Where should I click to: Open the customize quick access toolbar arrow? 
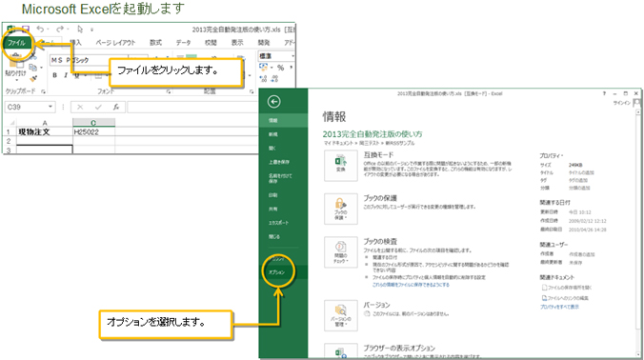pos(92,30)
